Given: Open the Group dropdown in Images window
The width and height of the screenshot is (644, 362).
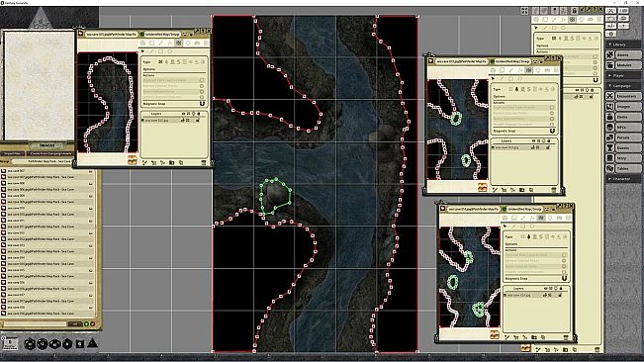Looking at the screenshot, I should click(x=42, y=161).
